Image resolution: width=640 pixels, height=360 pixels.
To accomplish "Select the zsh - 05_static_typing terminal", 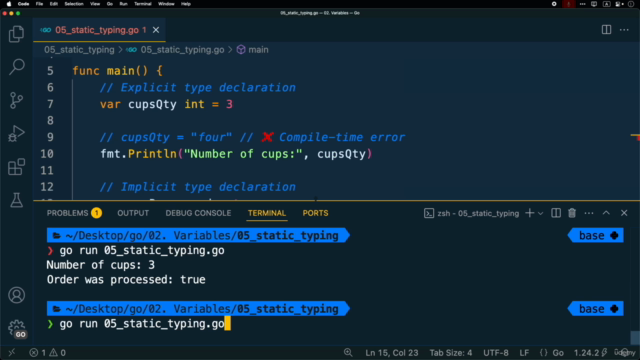I will (471, 213).
